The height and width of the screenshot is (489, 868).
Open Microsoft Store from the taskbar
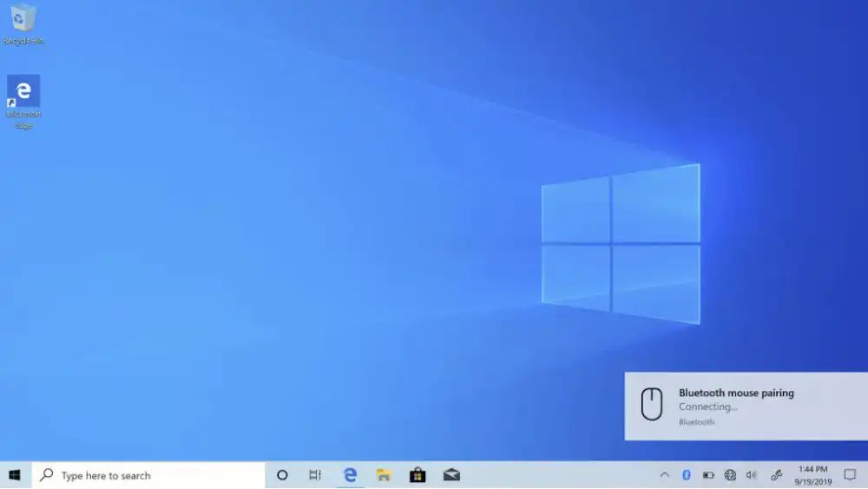(x=418, y=475)
